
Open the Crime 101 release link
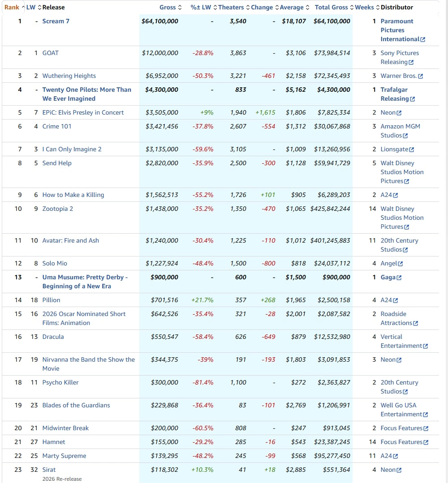pos(57,126)
